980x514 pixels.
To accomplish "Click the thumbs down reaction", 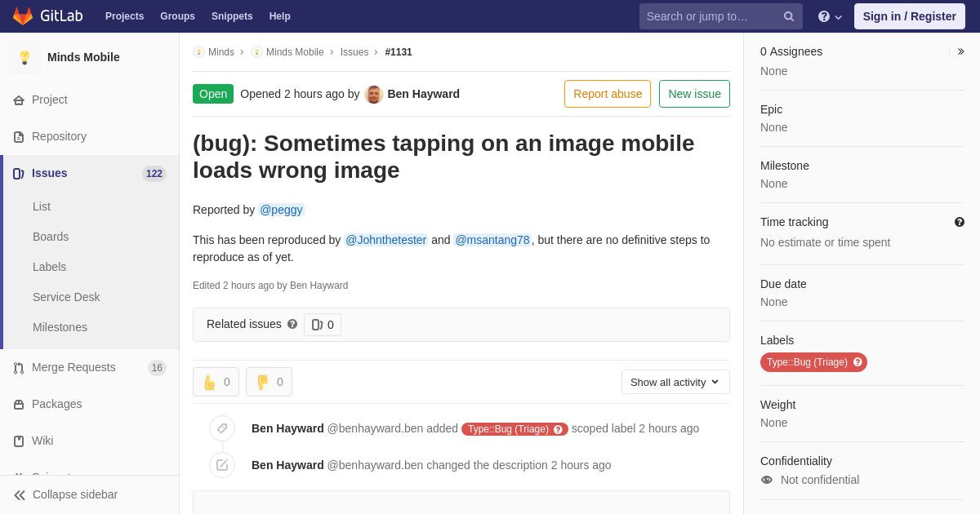I will (269, 382).
